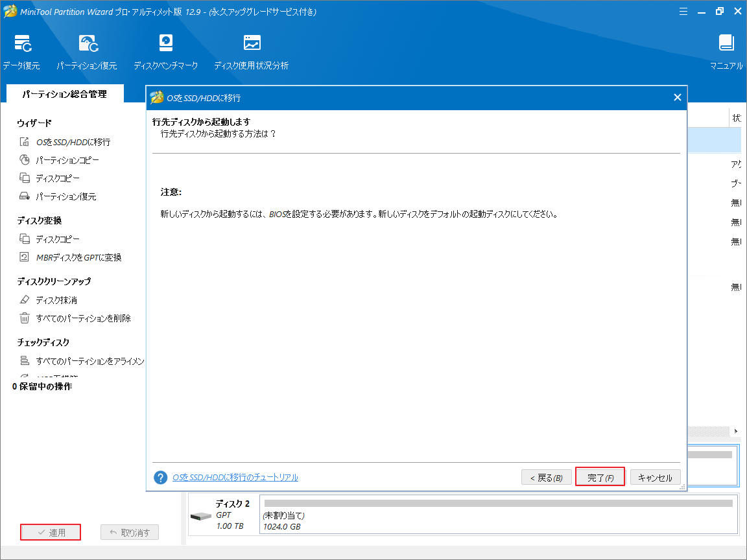The width and height of the screenshot is (747, 560).
Task: Click ディスクコピー icon under ディスク変換
Action: point(24,239)
